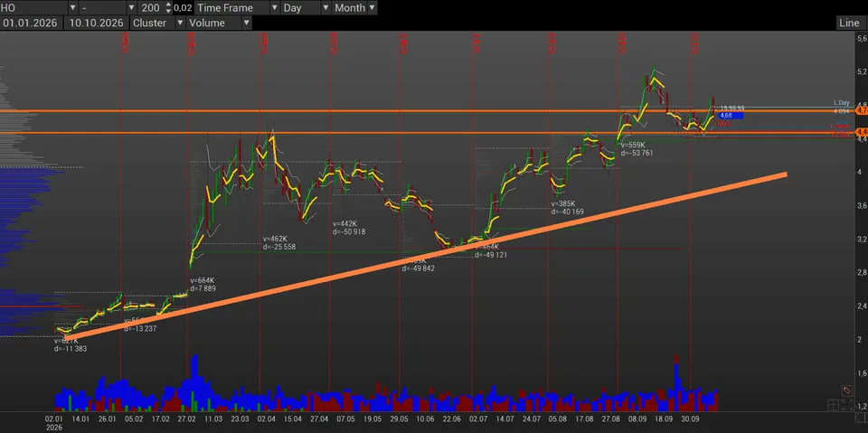Click the 0,02 step value

(184, 8)
